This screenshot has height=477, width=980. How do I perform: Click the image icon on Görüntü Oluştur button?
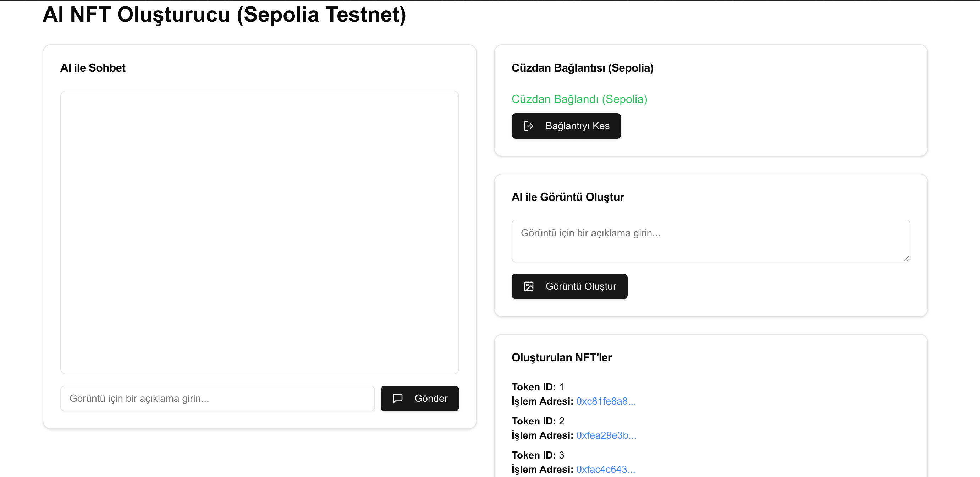pos(528,286)
